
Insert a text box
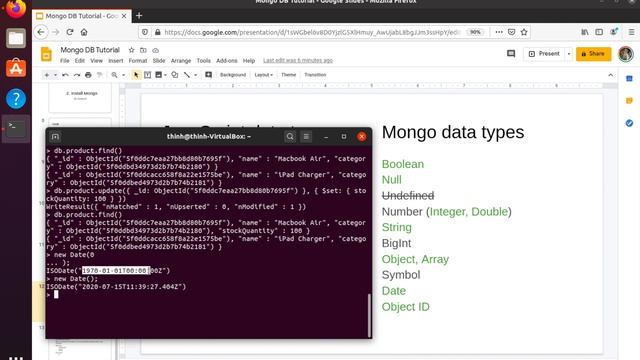click(x=147, y=75)
